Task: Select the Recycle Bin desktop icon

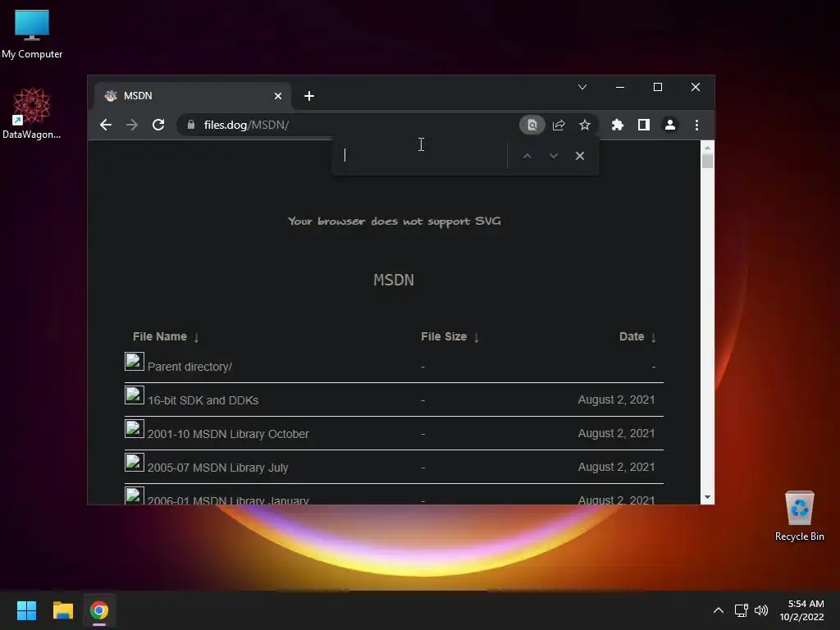Action: pos(799,516)
